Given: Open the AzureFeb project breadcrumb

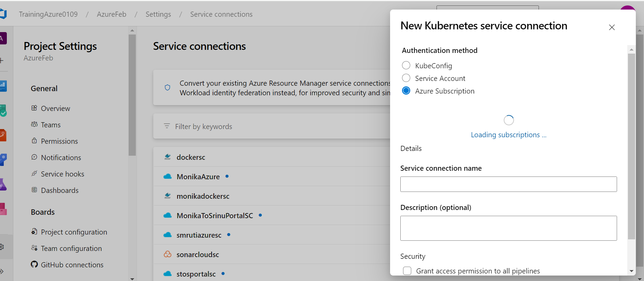Looking at the screenshot, I should click(x=112, y=14).
